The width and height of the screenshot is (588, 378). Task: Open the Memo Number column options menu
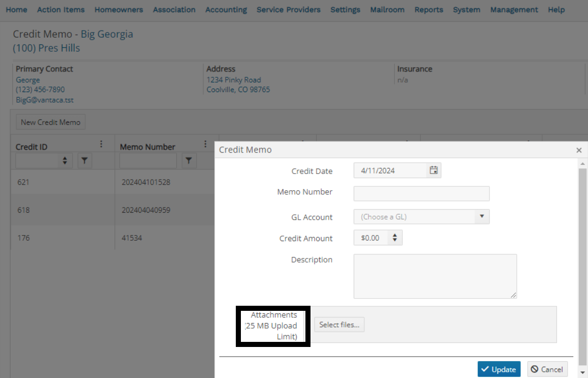click(x=205, y=144)
